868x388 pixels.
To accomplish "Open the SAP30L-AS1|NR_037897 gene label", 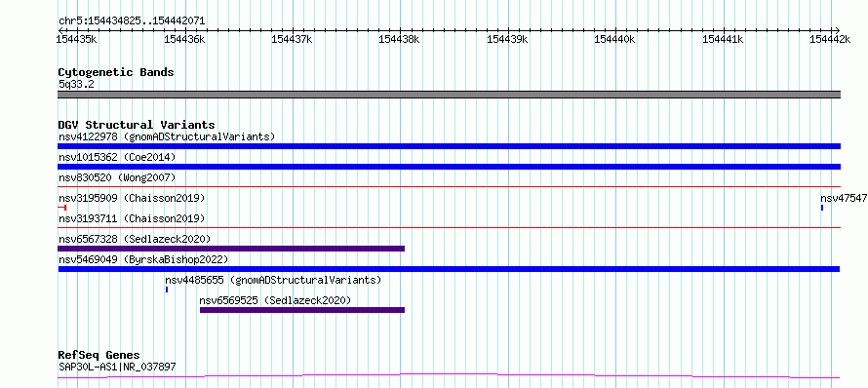I will point(117,367).
